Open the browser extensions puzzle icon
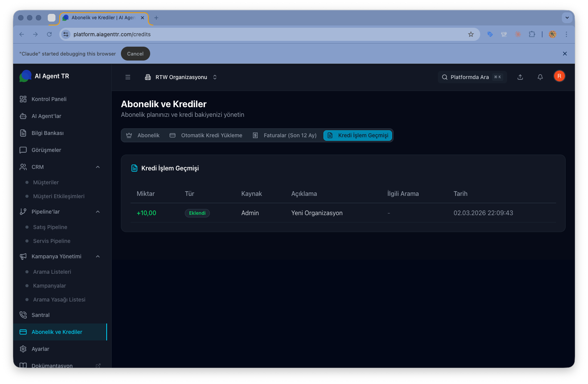Image resolution: width=588 pixels, height=384 pixels. 532,34
